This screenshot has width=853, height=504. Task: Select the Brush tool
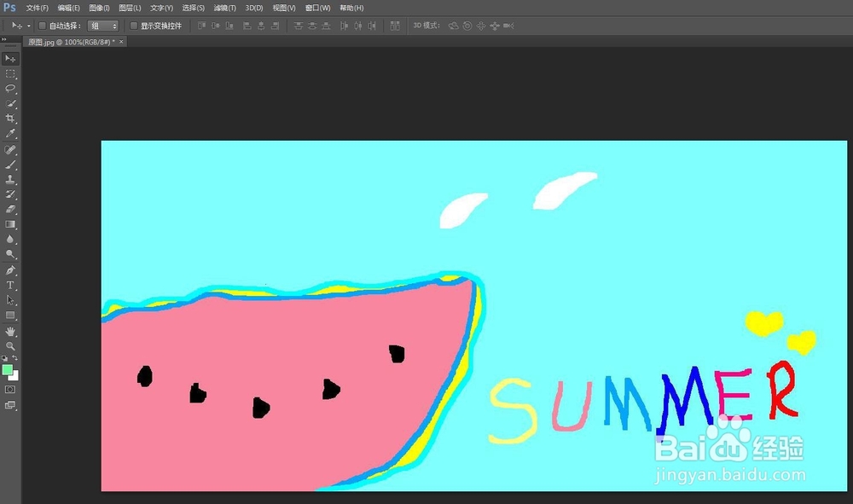click(10, 165)
